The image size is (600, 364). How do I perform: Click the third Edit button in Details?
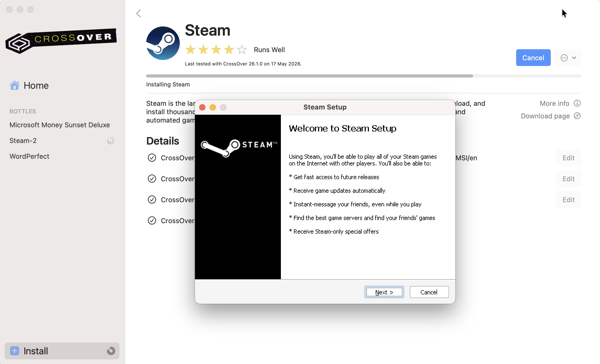(x=569, y=200)
